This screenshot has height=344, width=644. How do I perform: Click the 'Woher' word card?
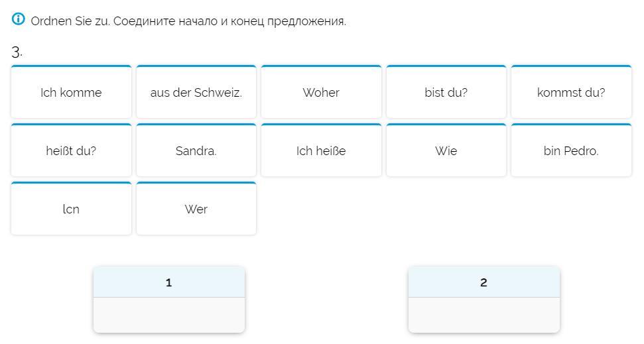click(321, 93)
